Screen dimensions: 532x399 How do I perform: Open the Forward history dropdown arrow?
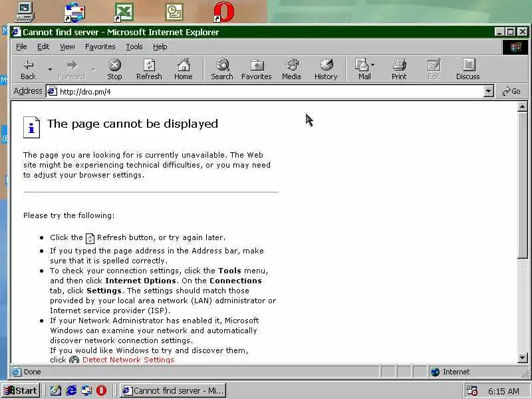93,70
